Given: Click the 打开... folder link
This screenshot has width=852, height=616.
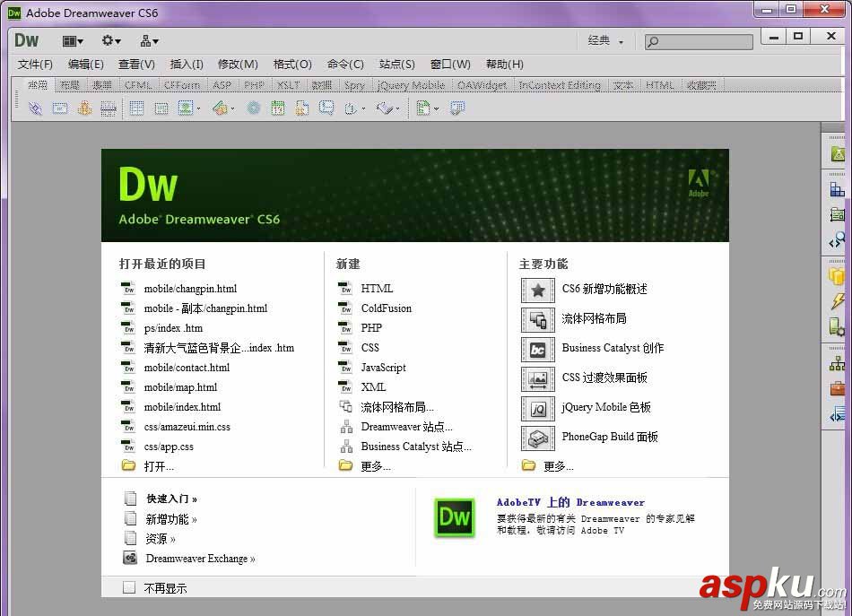Looking at the screenshot, I should pos(159,466).
